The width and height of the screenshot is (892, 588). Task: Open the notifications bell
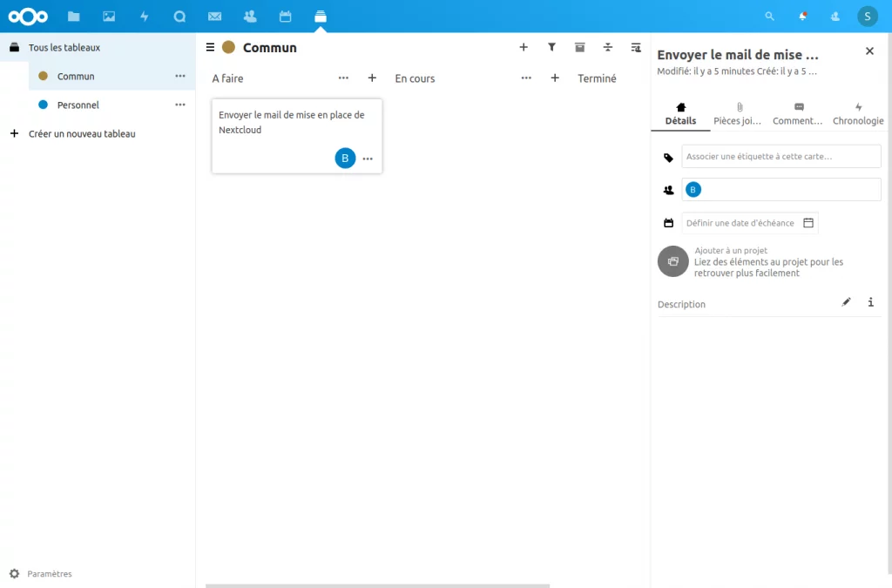pyautogui.click(x=802, y=17)
